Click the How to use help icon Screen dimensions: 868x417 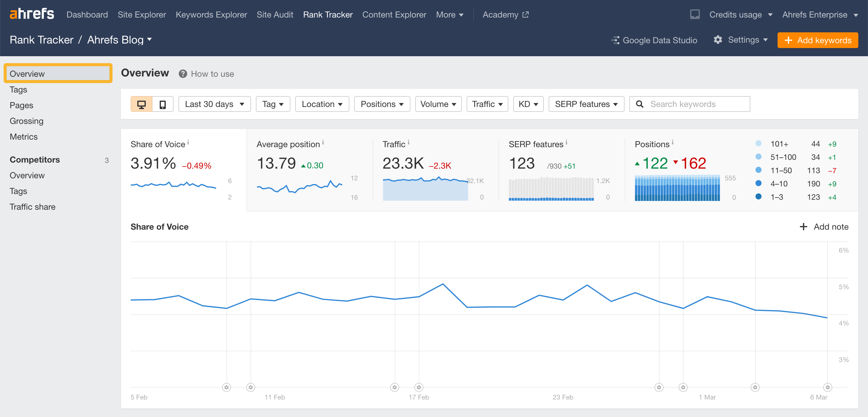click(183, 74)
